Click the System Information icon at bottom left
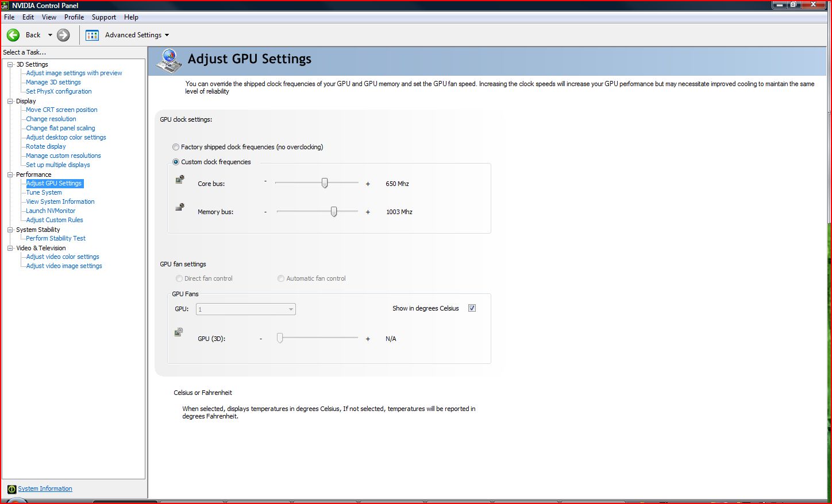 [x=11, y=489]
